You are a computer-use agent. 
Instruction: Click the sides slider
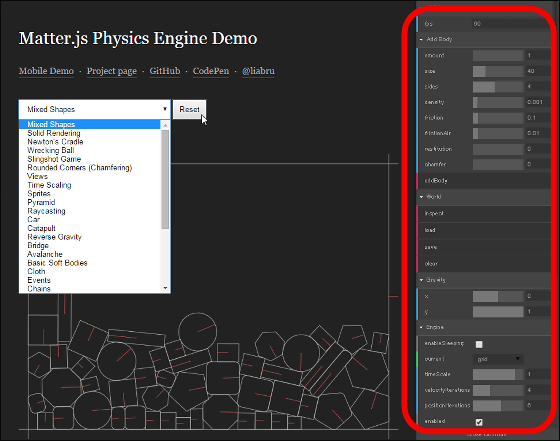498,86
